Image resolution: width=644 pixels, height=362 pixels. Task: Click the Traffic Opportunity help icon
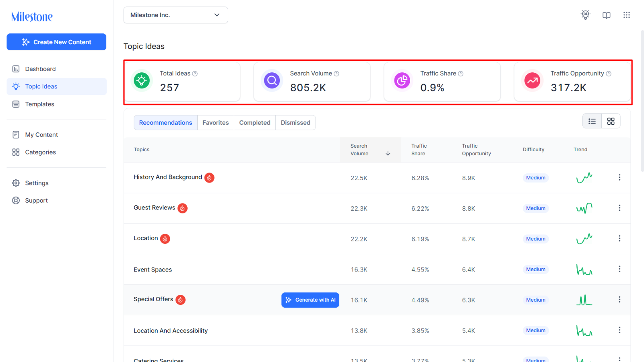609,74
